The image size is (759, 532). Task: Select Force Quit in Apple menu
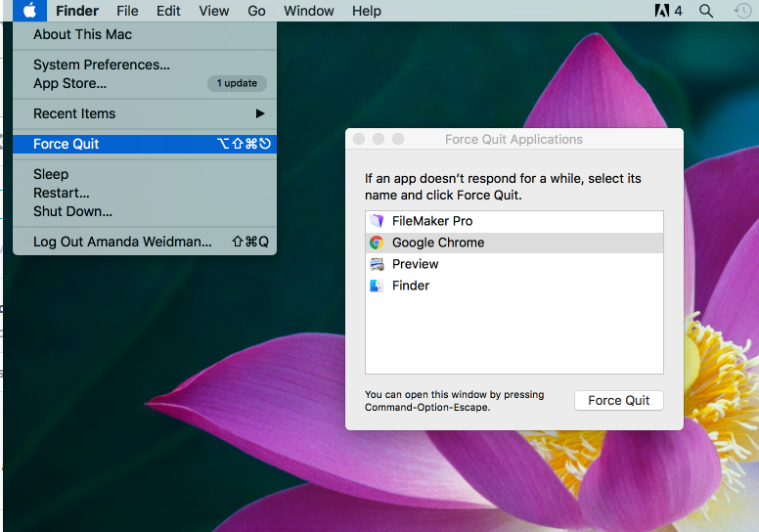145,144
